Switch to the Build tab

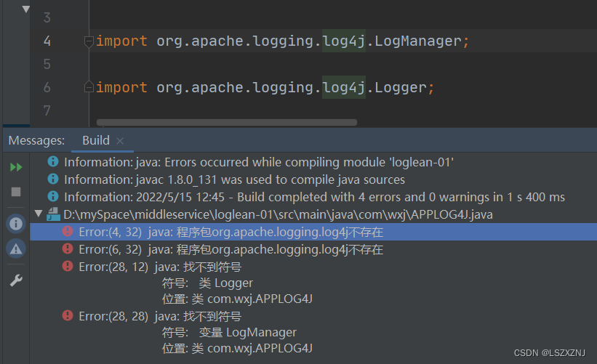point(96,140)
